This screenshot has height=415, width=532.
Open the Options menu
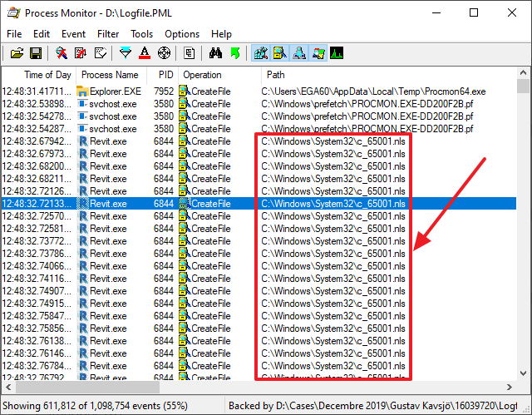click(182, 34)
